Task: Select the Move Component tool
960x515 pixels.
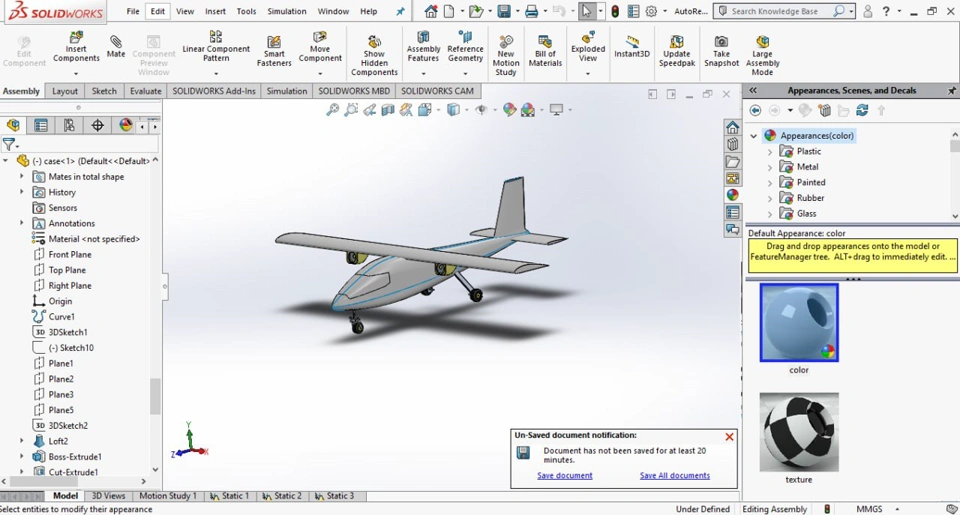Action: (320, 47)
